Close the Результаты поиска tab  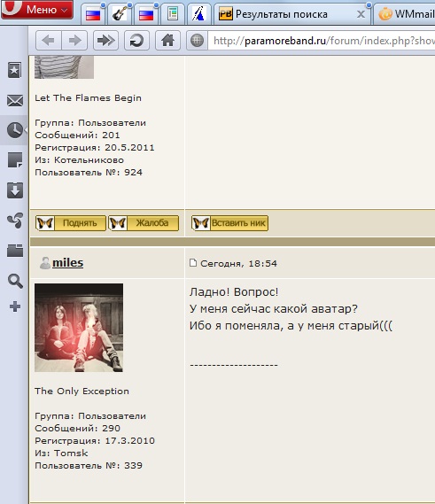pyautogui.click(x=361, y=14)
